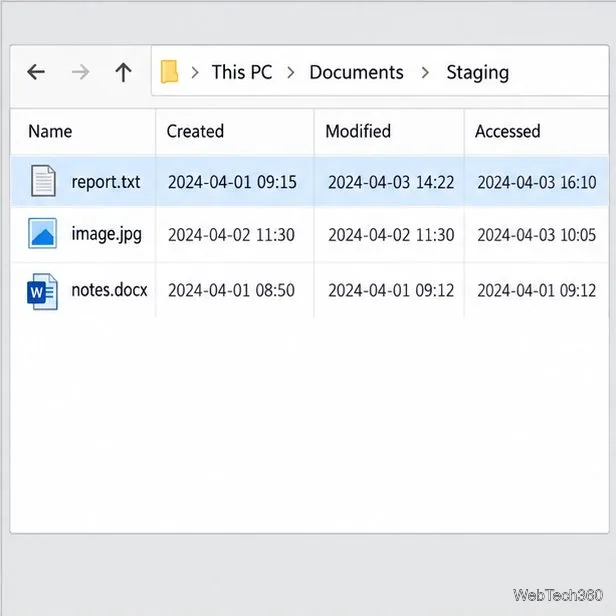Select the notes.docx file name
This screenshot has width=616, height=616.
[x=109, y=290]
